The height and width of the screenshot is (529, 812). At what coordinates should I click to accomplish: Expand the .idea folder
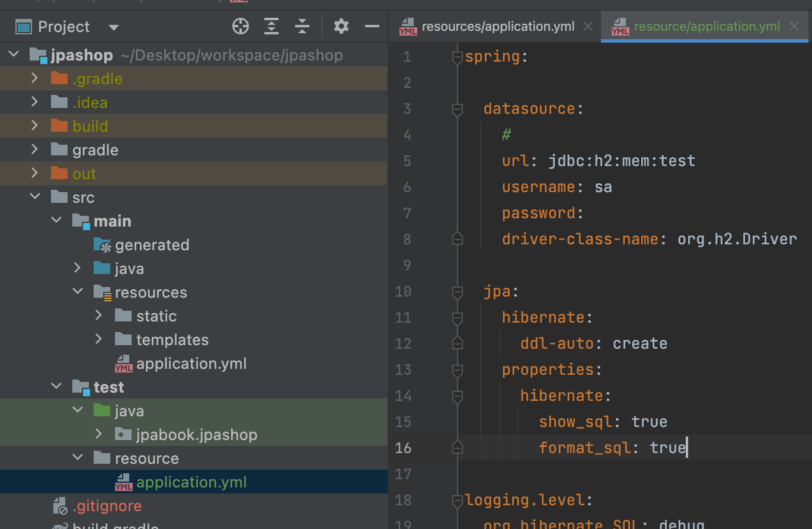[x=34, y=102]
